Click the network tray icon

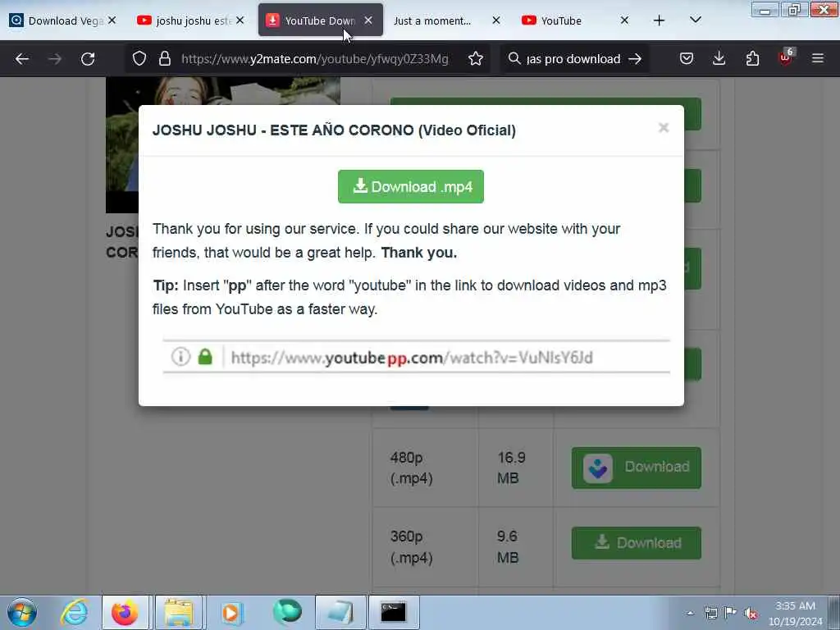[711, 614]
